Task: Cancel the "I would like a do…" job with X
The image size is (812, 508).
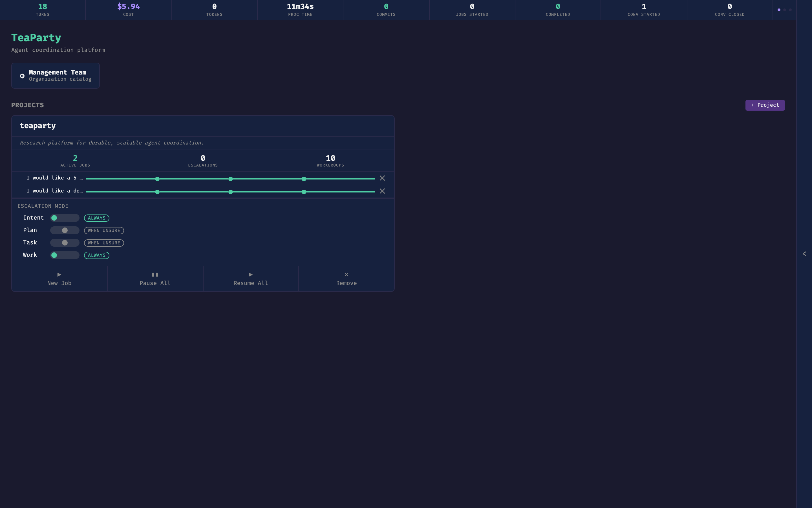Action: point(382,191)
